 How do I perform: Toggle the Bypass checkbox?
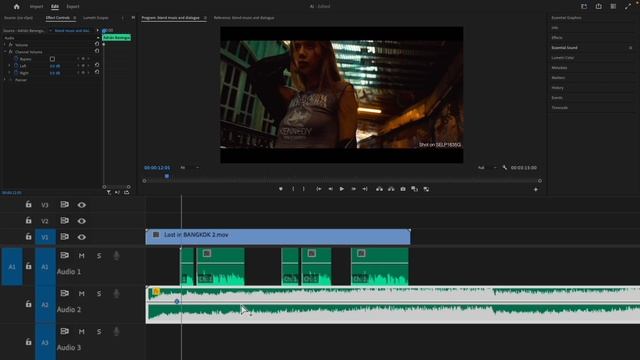coord(52,59)
